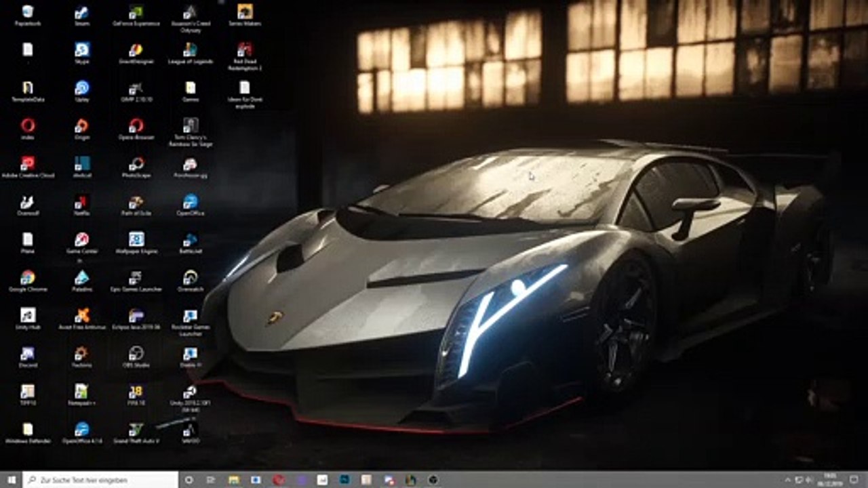Screen dimensions: 868x488
Task: Select the Rockstar Games Launcher shortcut
Action: tap(190, 321)
